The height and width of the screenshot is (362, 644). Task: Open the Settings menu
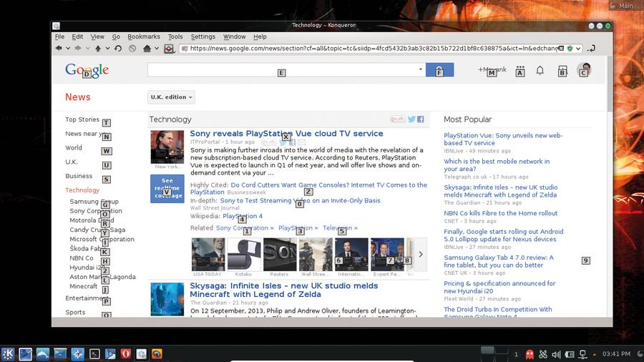pos(203,36)
